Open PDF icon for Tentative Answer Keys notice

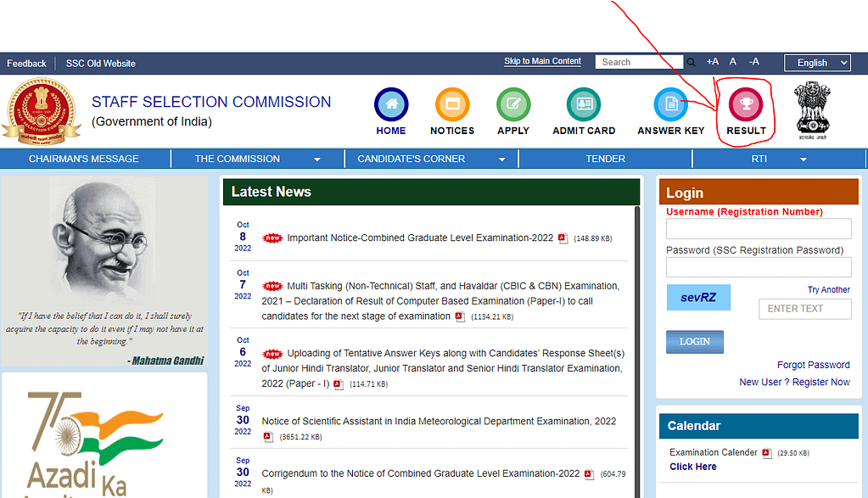339,384
